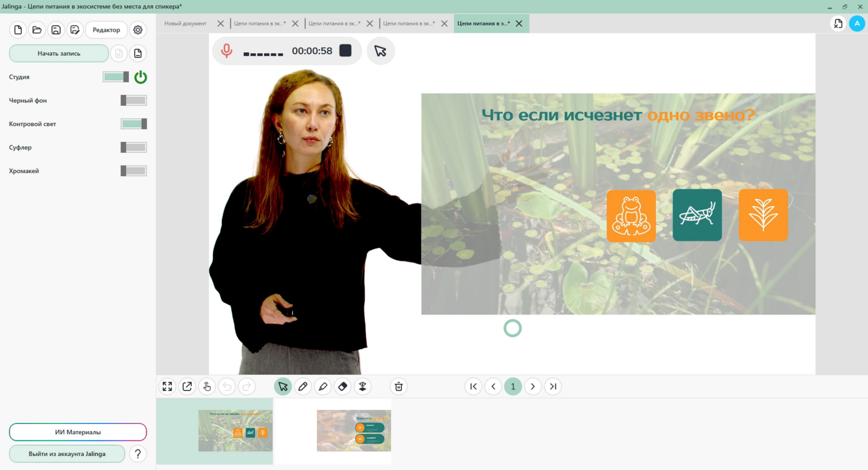The image size is (868, 470).
Task: Click the red microphone icon
Action: [x=226, y=51]
